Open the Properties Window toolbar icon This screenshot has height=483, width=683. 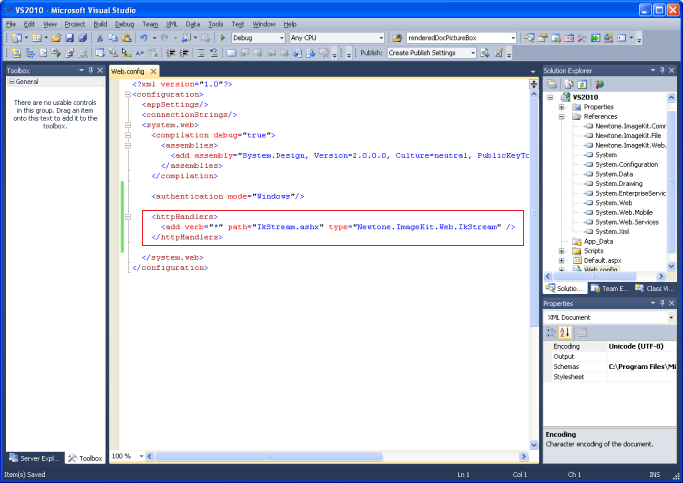tap(542, 38)
